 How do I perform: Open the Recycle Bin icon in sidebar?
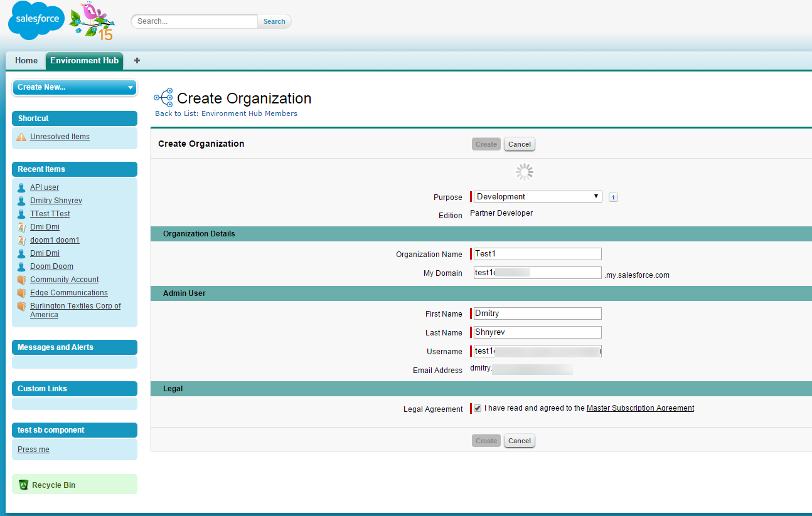[24, 485]
